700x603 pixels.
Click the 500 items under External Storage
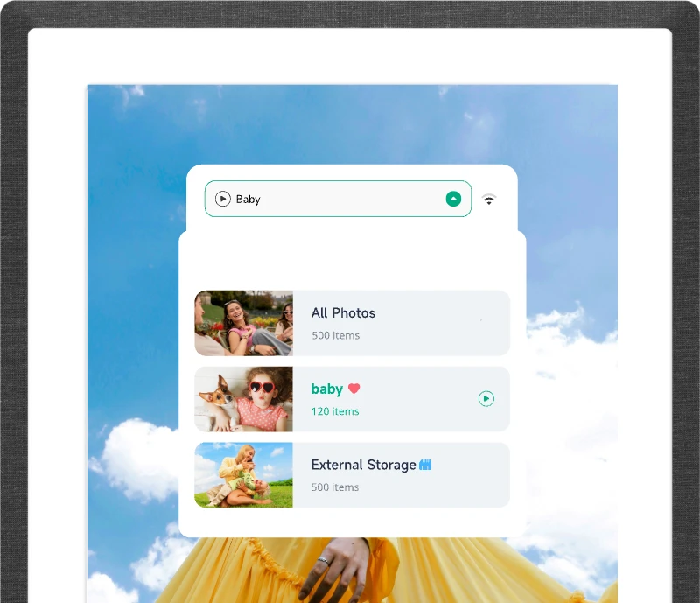pyautogui.click(x=335, y=487)
